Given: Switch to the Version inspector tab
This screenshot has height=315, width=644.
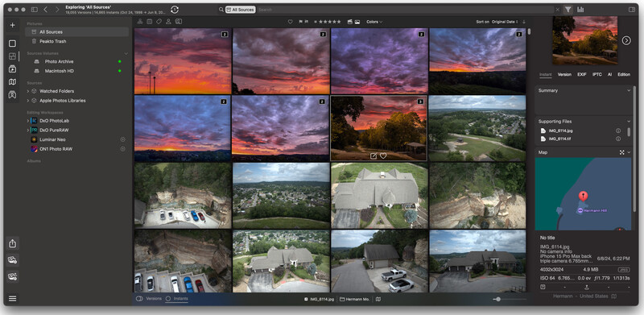Looking at the screenshot, I should [x=564, y=74].
